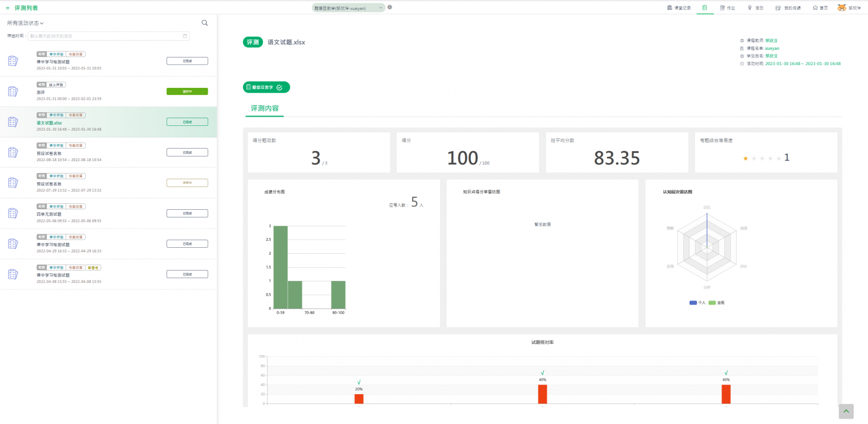The image size is (868, 424).
Task: Click the calendar icon in the date filter
Action: coord(185,36)
